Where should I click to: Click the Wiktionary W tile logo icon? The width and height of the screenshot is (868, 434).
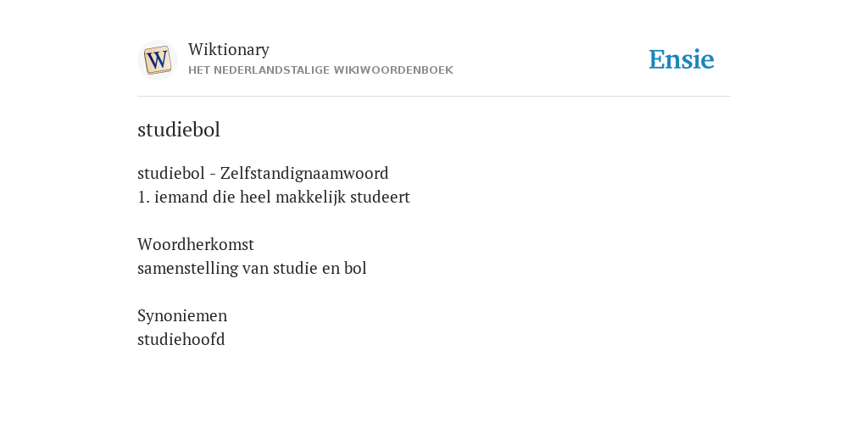157,60
